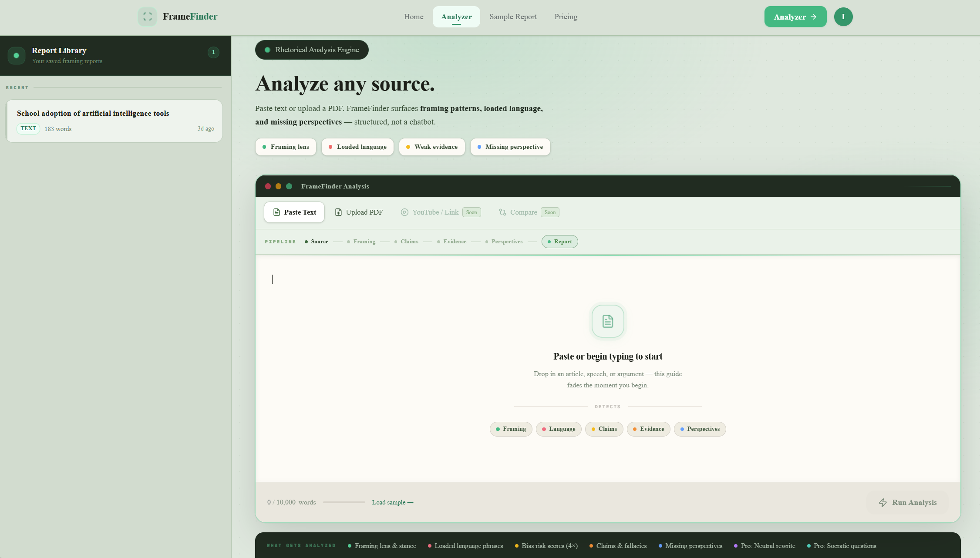980x558 pixels.
Task: Click Run Analysis button
Action: click(x=907, y=503)
